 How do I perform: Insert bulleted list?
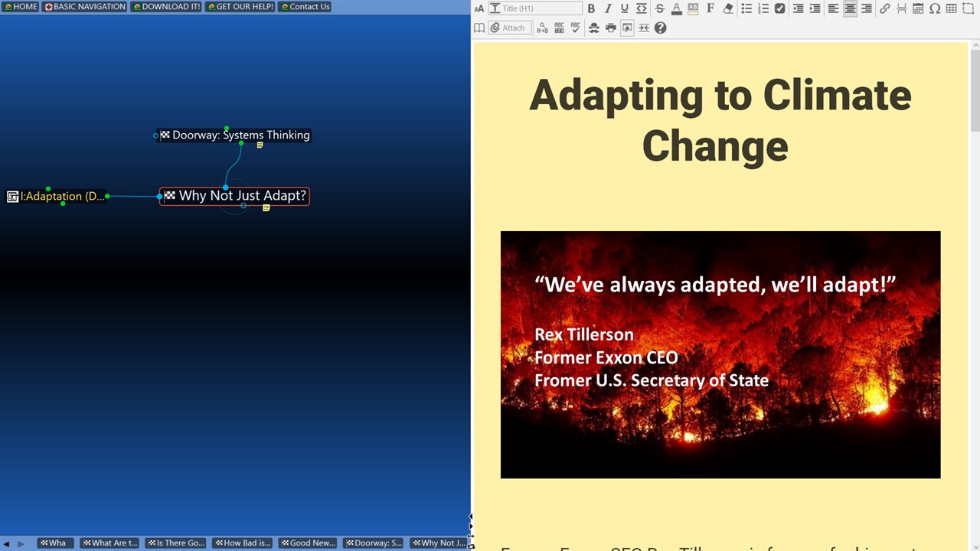pyautogui.click(x=746, y=8)
